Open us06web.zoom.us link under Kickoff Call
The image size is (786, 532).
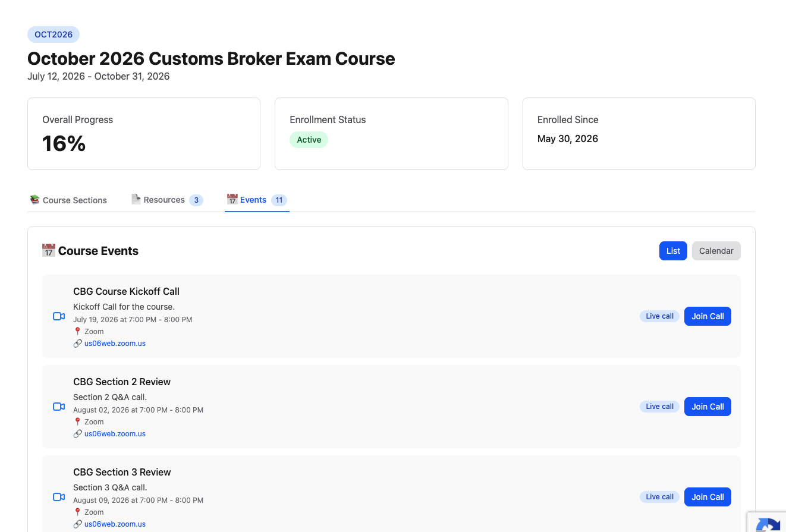click(115, 344)
